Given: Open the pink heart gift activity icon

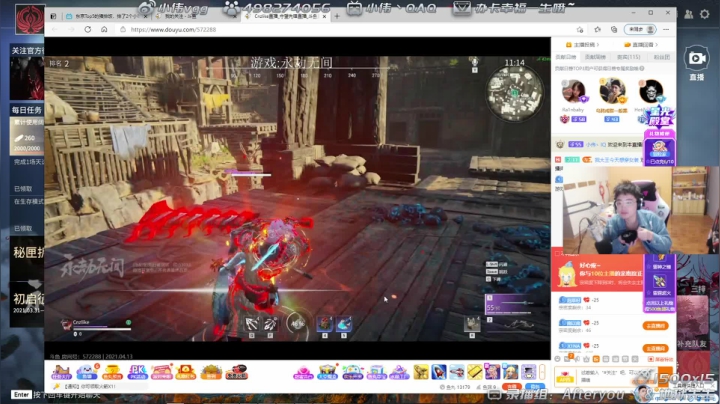Looking at the screenshot, I should tap(303, 372).
